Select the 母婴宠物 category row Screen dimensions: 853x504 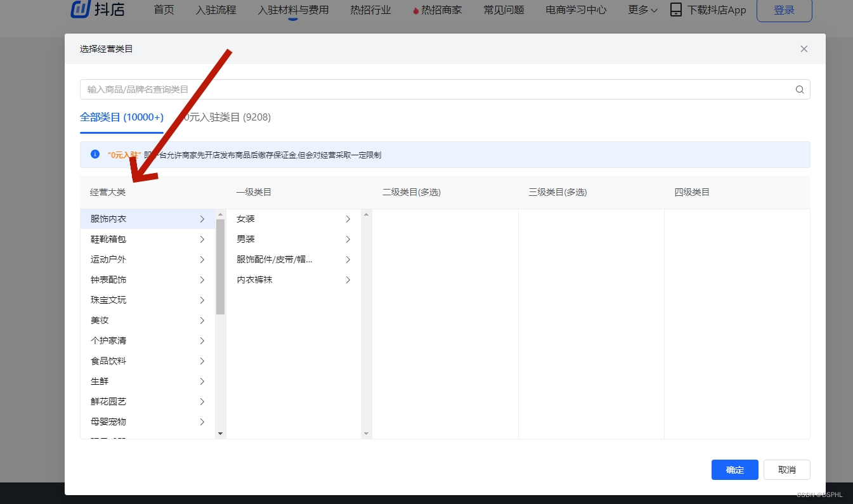click(x=148, y=422)
